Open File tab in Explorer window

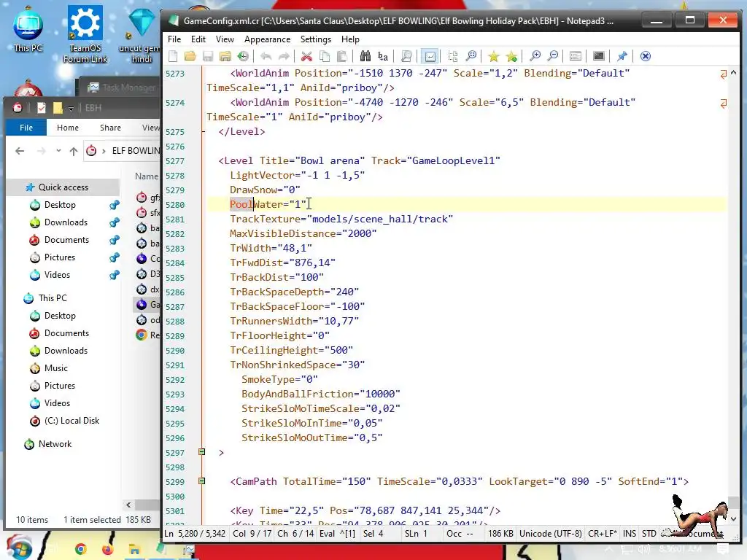click(26, 128)
